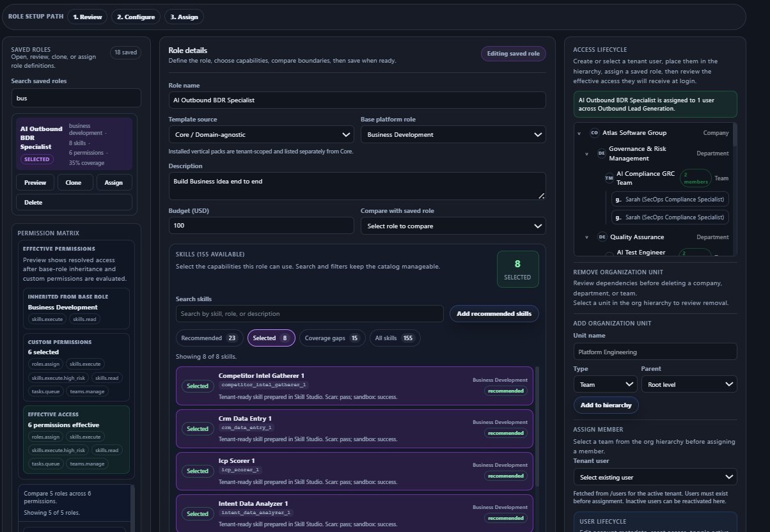Click the org hierarchy tree scrollbar
This screenshot has height=532, width=770.
tap(734, 136)
